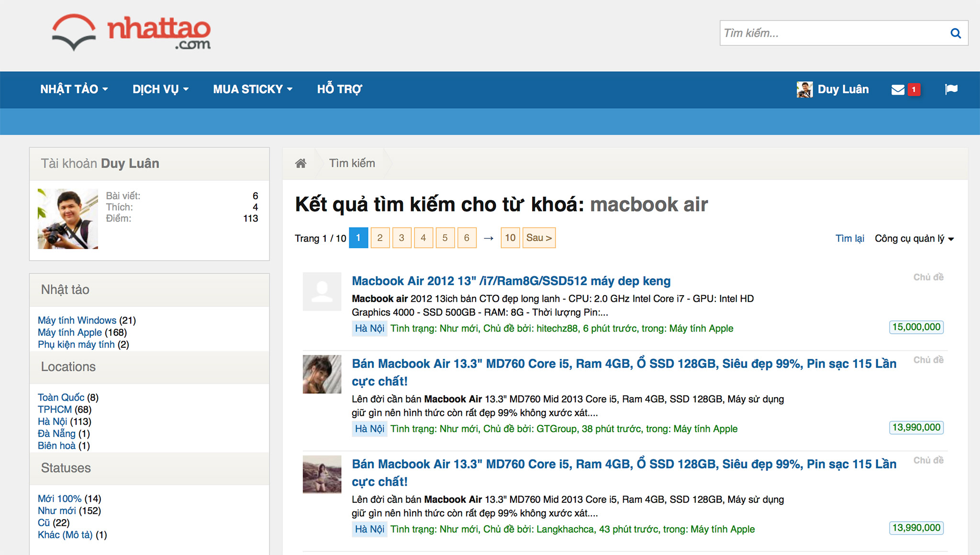
Task: Click the Nhật tảo sidebar panel header
Action: coord(149,290)
